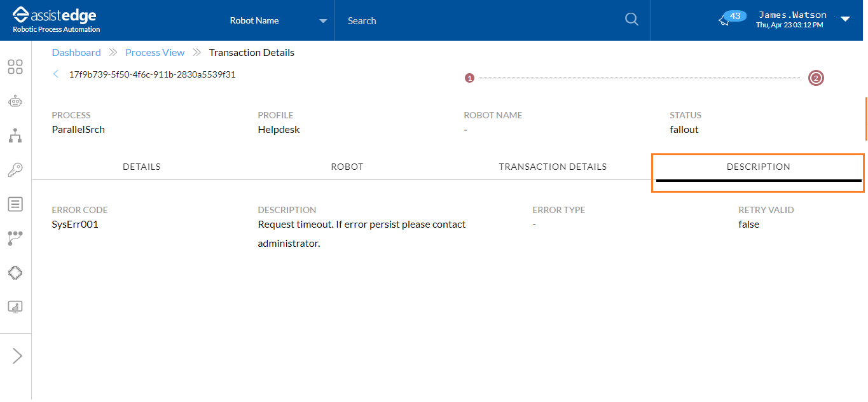This screenshot has width=868, height=402.
Task: Open the monitor chart icon in sidebar
Action: pyautogui.click(x=15, y=307)
